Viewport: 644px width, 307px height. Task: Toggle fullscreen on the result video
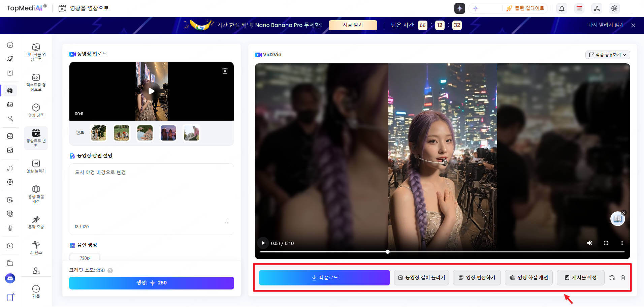606,243
